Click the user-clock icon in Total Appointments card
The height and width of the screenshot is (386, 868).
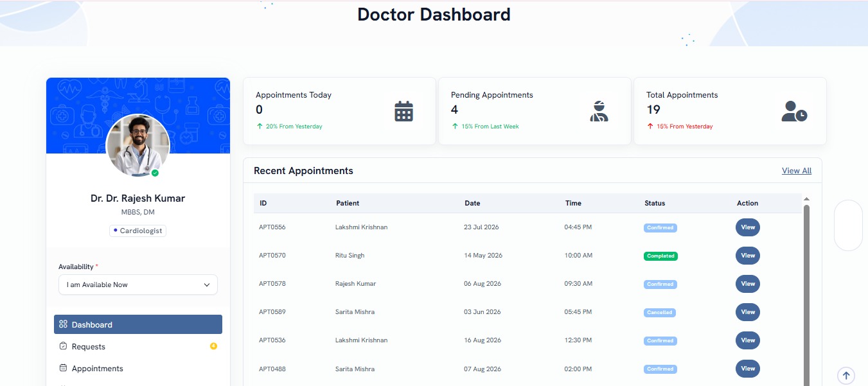click(x=794, y=111)
